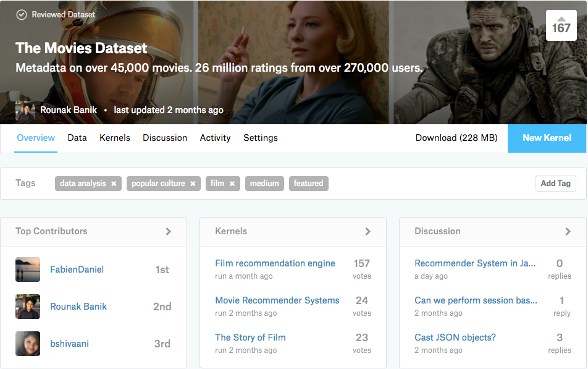The width and height of the screenshot is (588, 369).
Task: Remove the popular culture tag
Action: (x=193, y=184)
